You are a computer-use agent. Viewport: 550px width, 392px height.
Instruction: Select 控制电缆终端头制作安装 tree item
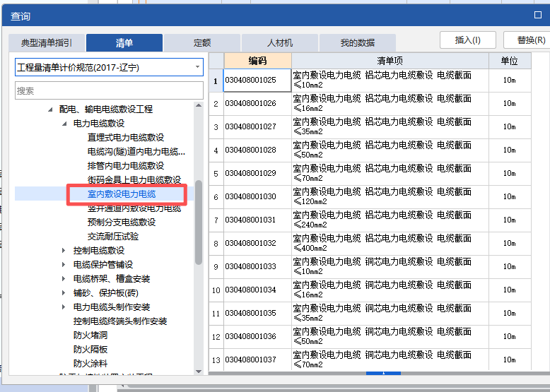coord(120,321)
